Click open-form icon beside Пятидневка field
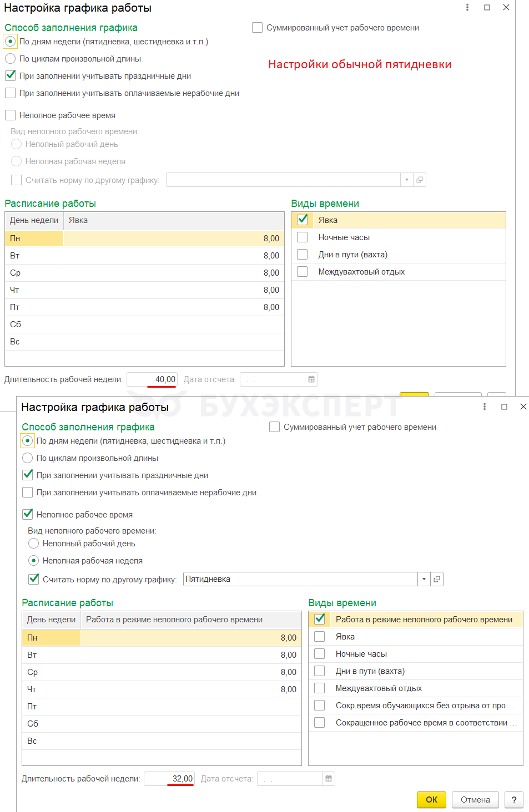Viewport: 529px width, 812px height. pos(437,579)
